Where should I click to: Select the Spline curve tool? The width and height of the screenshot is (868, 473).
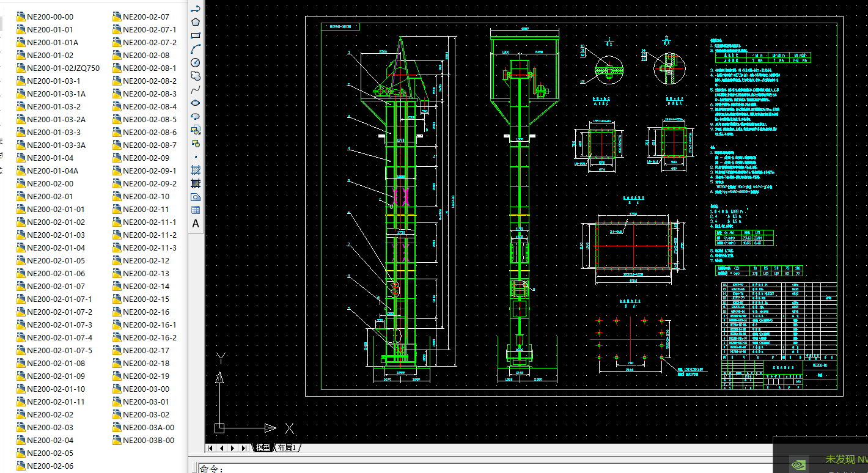click(x=196, y=89)
